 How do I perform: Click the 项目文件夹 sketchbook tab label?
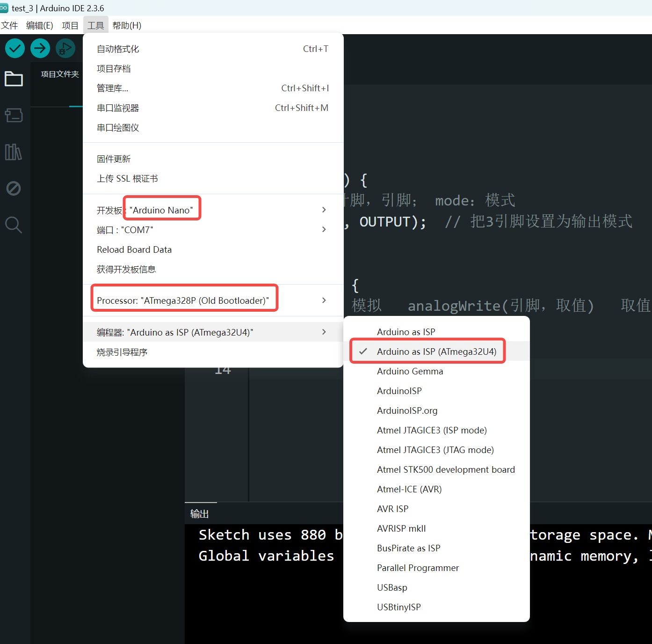[60, 74]
